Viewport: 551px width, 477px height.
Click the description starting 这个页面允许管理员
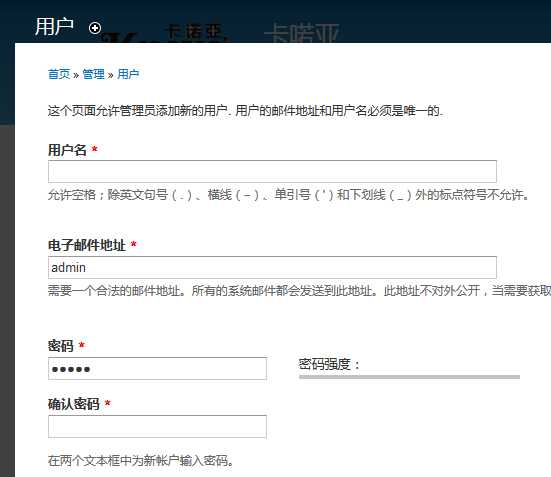(245, 111)
